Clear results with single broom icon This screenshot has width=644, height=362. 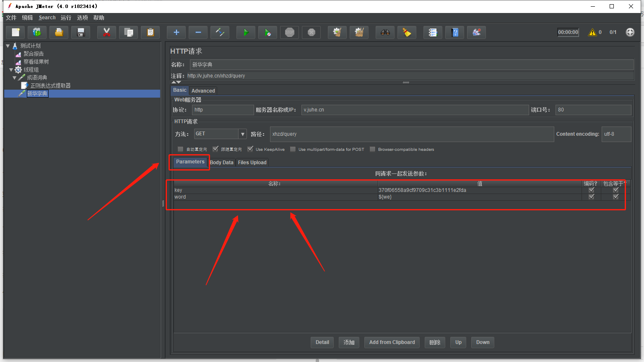337,32
